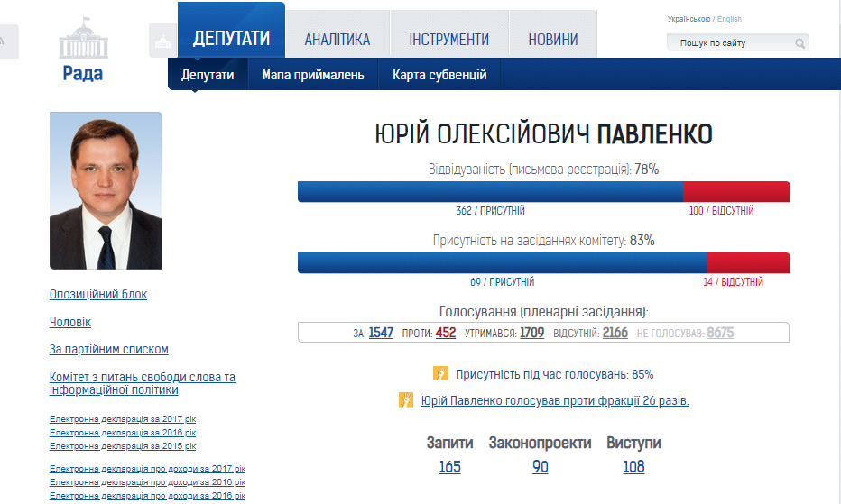The image size is (841, 504).
Task: Open Електронна декларація за 2017 рік
Action: coord(123,418)
